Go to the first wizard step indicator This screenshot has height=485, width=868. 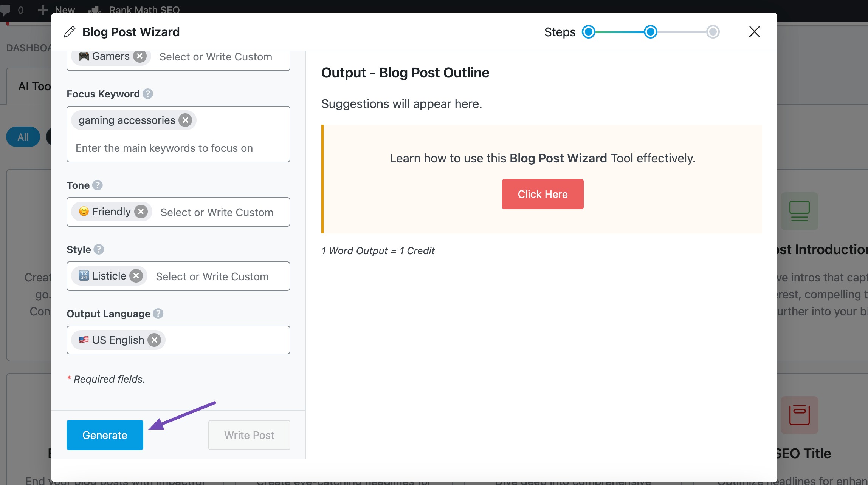point(588,32)
